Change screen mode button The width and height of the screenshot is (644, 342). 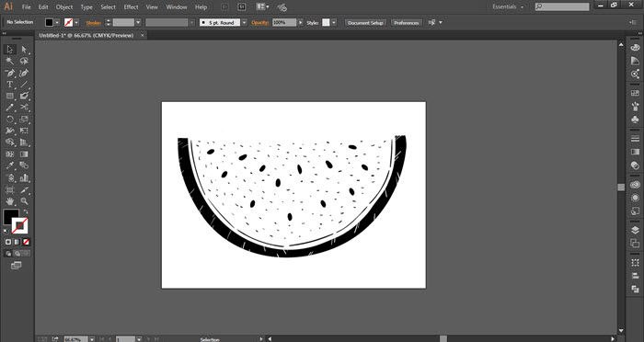(x=16, y=266)
